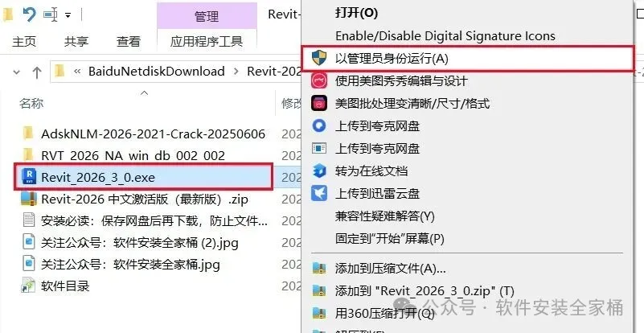Expand the recent locations chevron in navigation bar
Screen dimensions: 644x333
pos(17,72)
